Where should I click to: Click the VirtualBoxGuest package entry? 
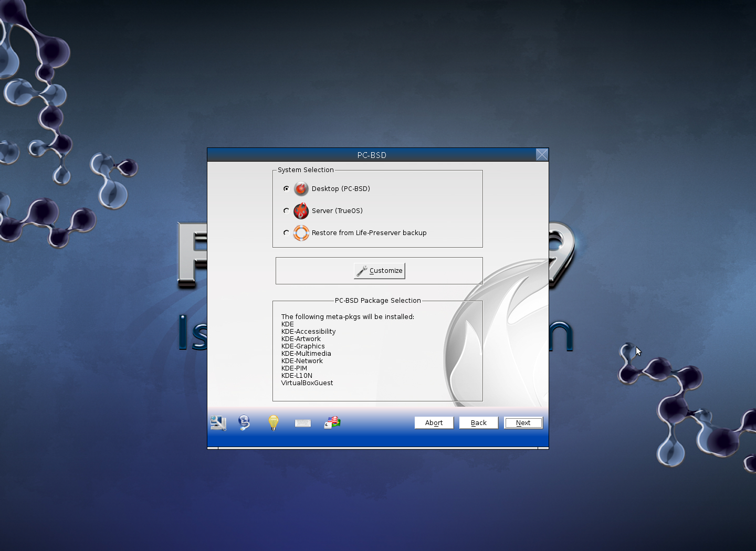coord(307,383)
